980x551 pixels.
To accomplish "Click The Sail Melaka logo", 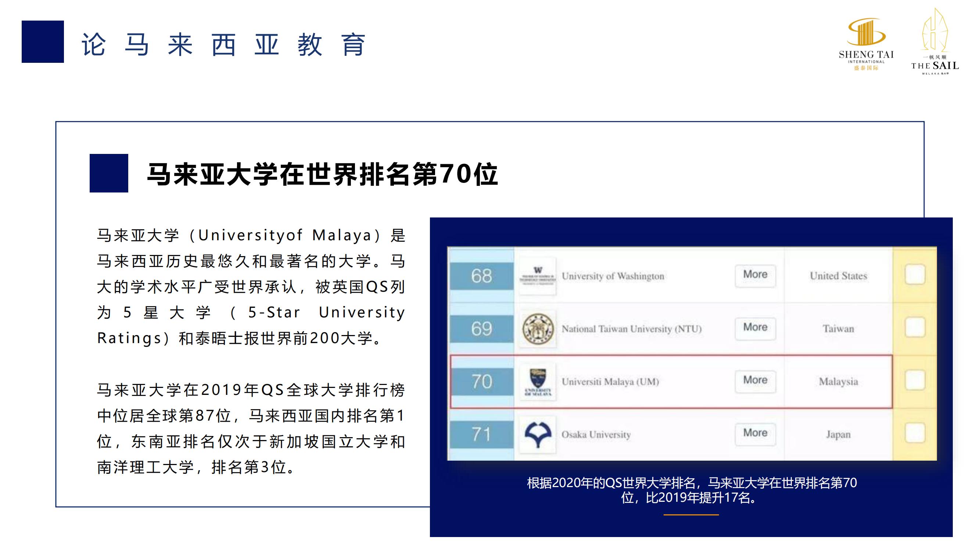I will click(935, 41).
